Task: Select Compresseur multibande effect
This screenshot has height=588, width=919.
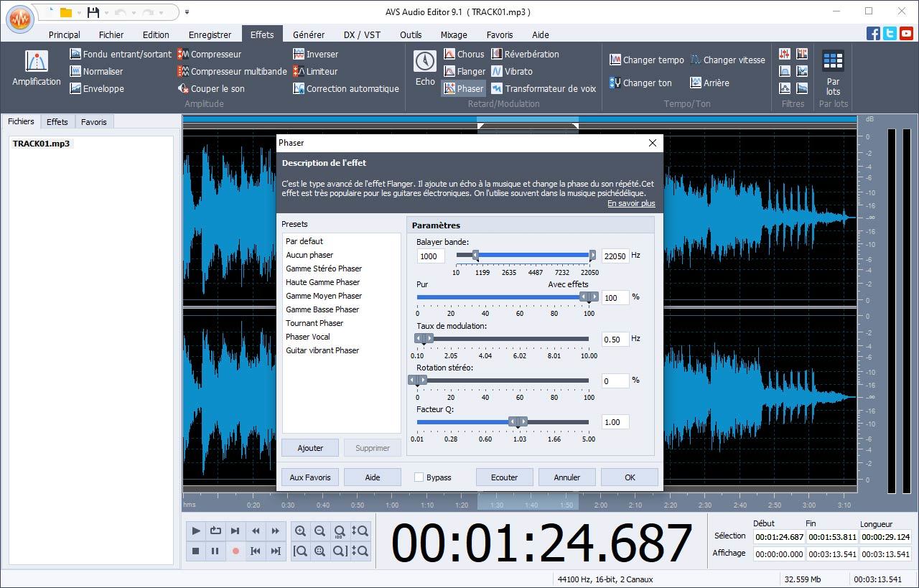Action: (x=232, y=71)
